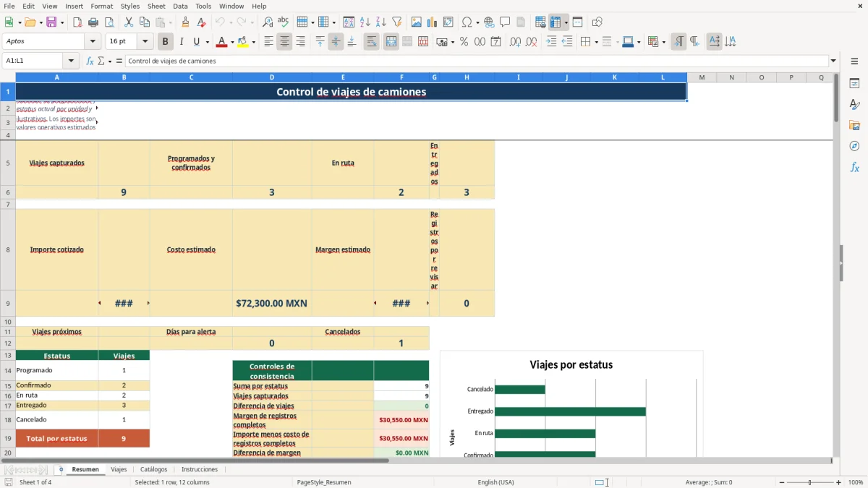Viewport: 868px width, 488px height.
Task: Toggle merge and center cells
Action: (391, 42)
